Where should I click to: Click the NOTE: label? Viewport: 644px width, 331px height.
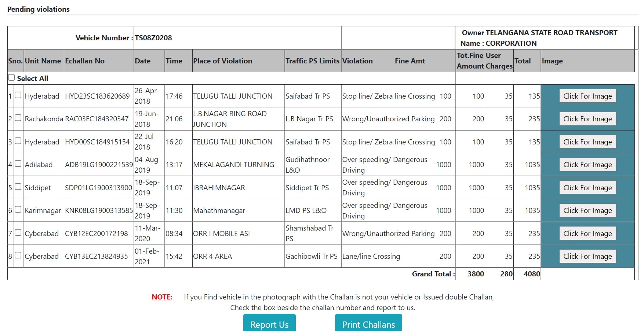pyautogui.click(x=162, y=297)
